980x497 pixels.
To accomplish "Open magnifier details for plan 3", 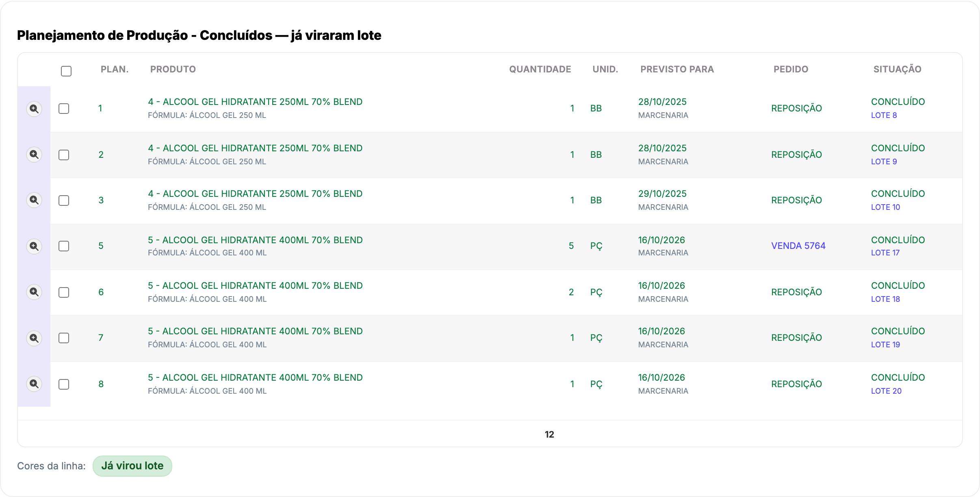I will 34,200.
